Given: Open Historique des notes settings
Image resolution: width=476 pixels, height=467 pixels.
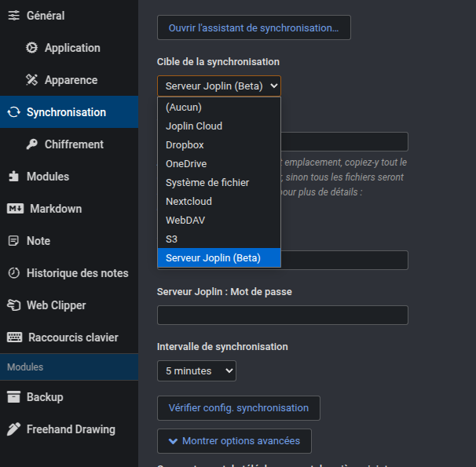Looking at the screenshot, I should point(69,273).
